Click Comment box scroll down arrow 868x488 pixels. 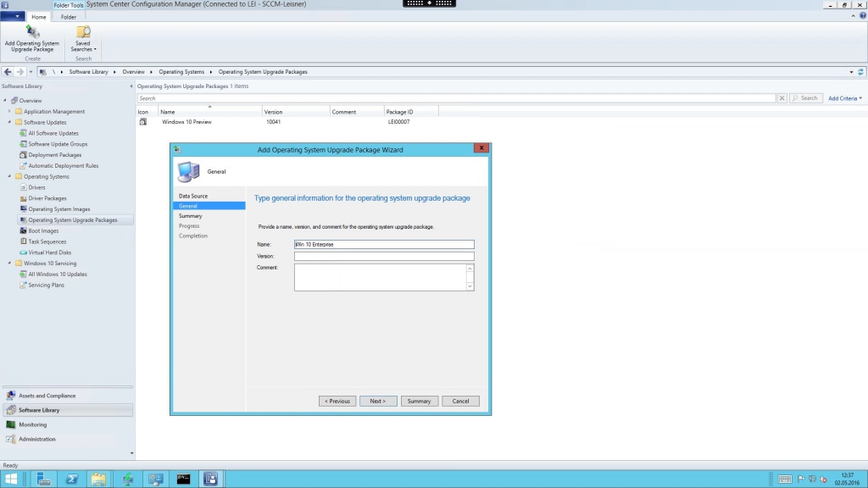pos(470,286)
